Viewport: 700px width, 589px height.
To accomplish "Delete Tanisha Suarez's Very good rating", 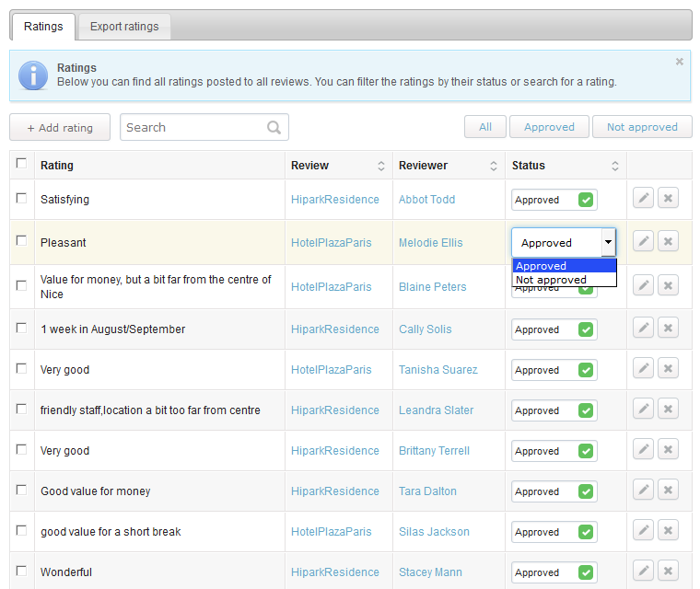I will pyautogui.click(x=668, y=368).
